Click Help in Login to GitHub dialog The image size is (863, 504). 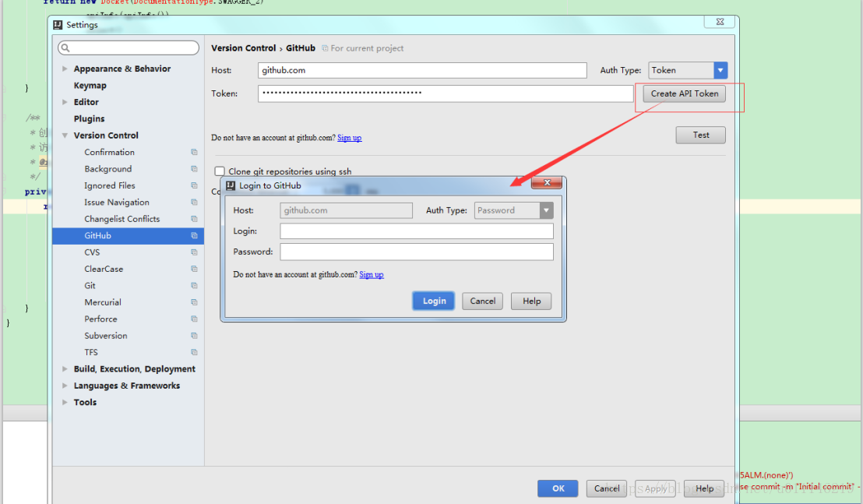tap(531, 301)
